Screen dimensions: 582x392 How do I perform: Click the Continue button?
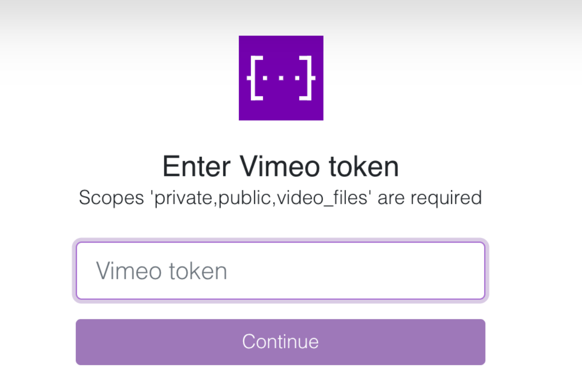click(x=281, y=342)
